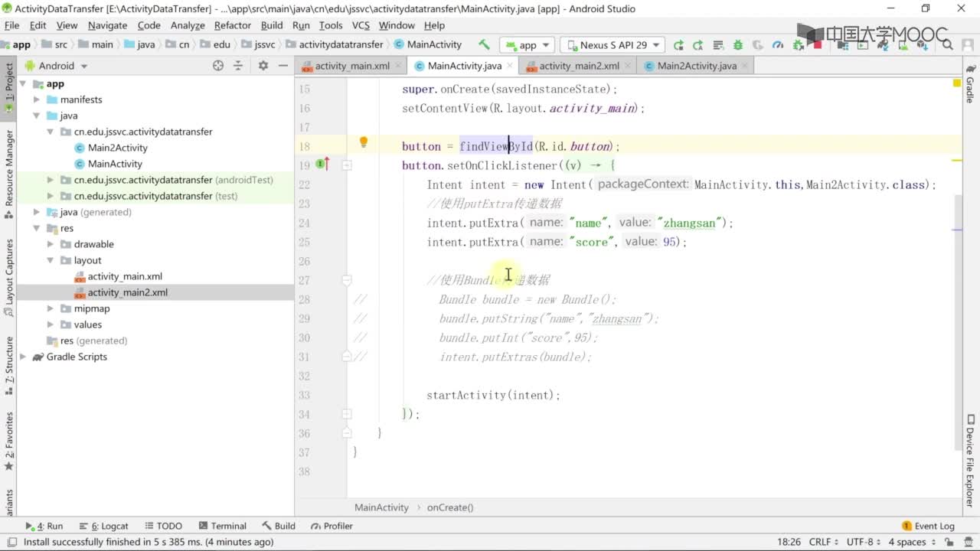
Task: Toggle the Layout Captures tool window
Action: 9,275
